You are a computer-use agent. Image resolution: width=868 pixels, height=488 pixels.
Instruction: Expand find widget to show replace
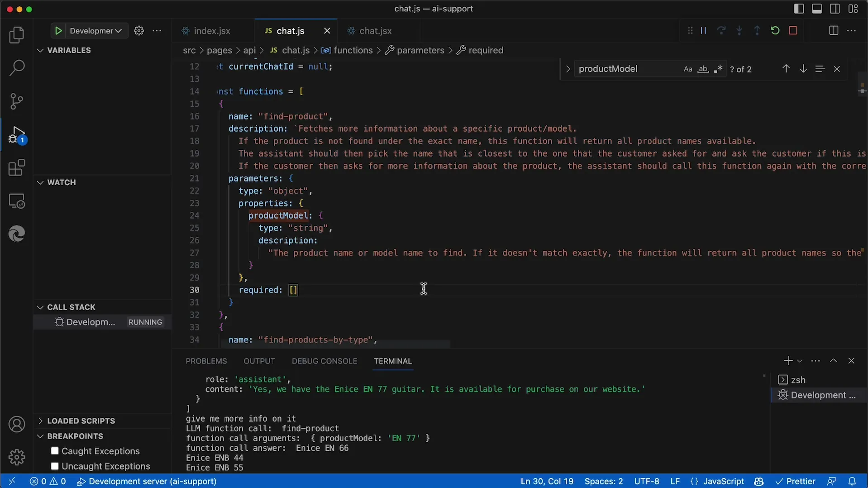(x=568, y=69)
